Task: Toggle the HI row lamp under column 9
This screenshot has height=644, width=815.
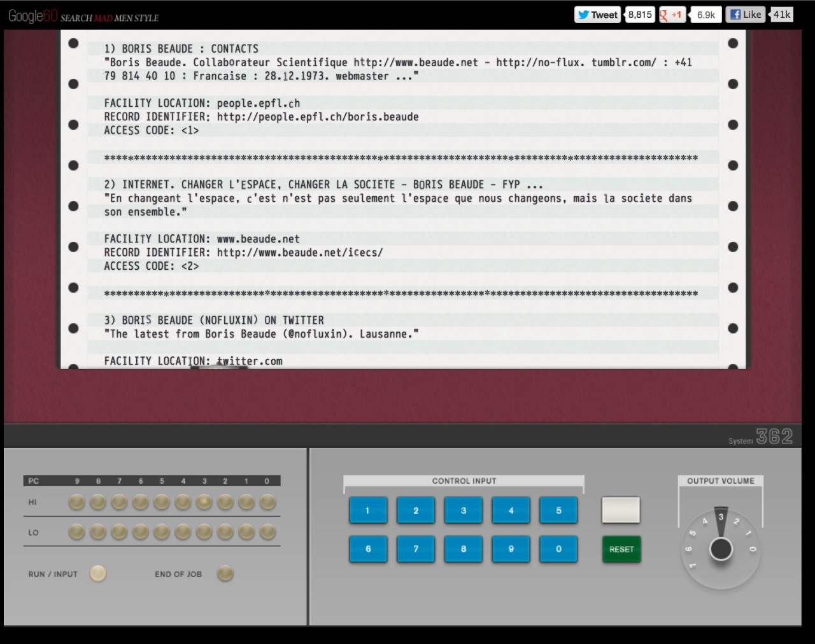Action: coord(77,502)
